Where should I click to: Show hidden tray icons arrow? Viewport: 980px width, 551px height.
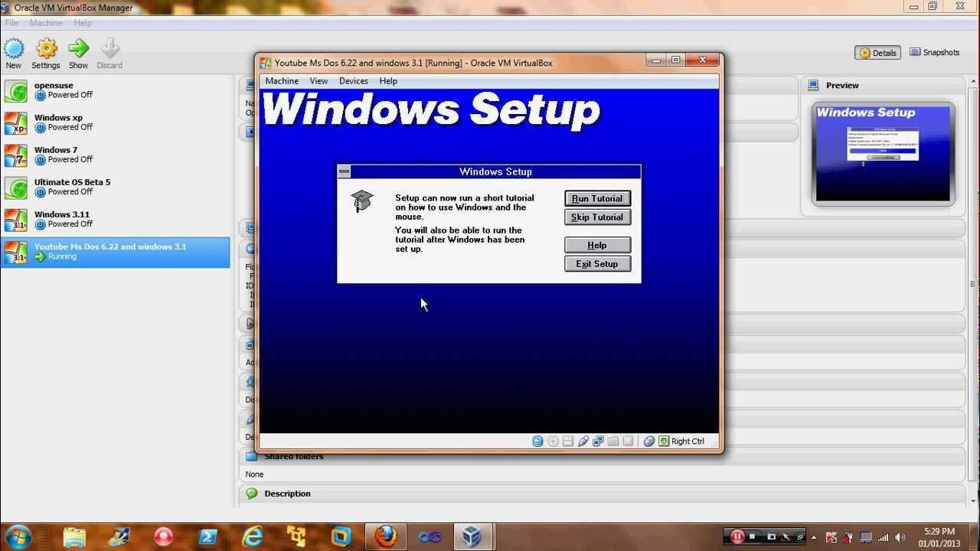(x=813, y=537)
